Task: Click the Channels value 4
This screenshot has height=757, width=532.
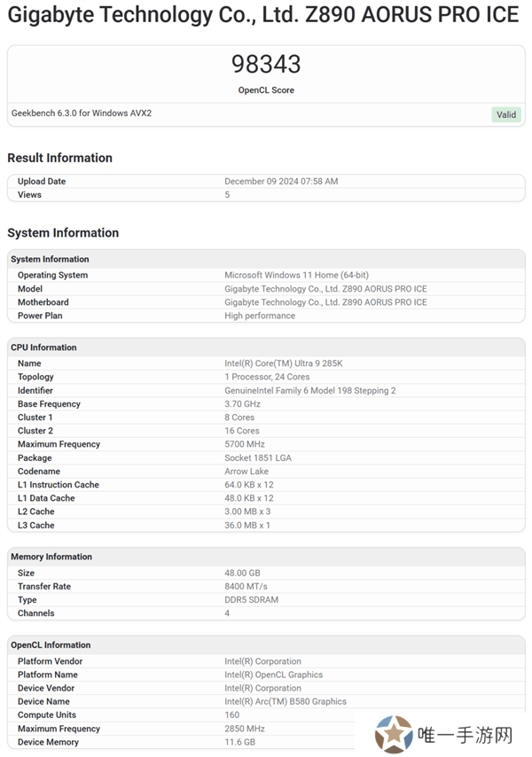Action: 227,613
